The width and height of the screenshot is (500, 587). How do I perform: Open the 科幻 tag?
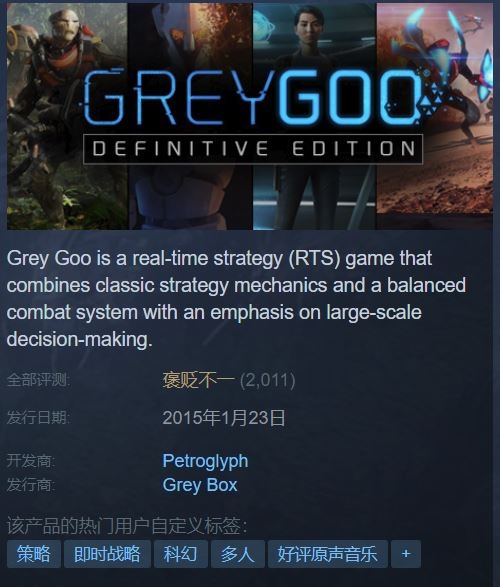tap(181, 554)
